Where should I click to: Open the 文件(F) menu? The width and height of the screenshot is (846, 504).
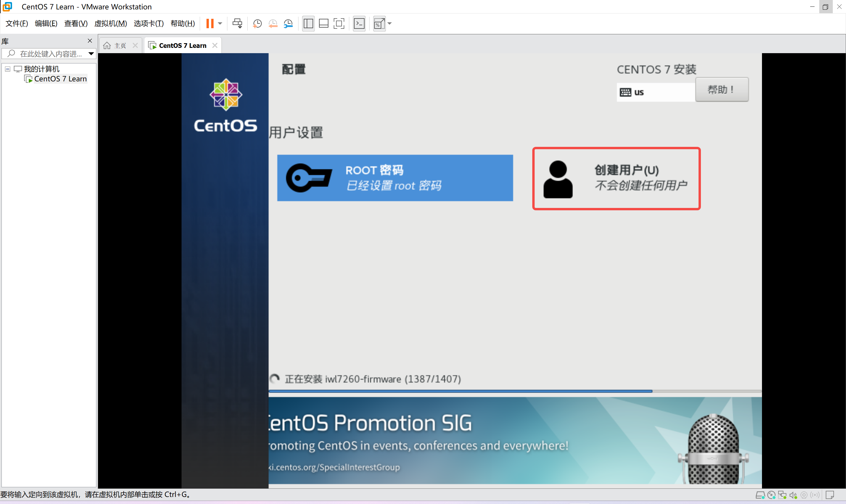pos(17,23)
